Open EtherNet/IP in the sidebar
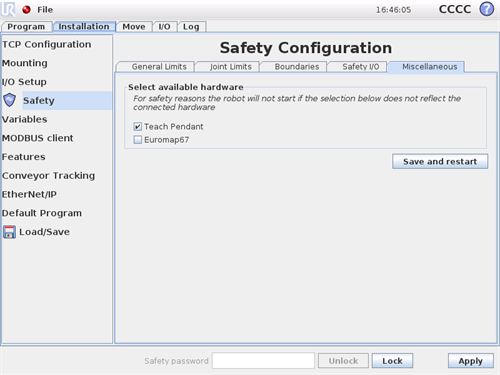Viewport: 500px width, 375px height. pyautogui.click(x=29, y=194)
